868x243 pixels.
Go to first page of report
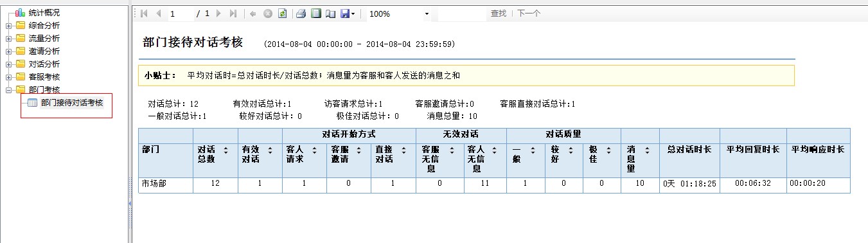(144, 14)
